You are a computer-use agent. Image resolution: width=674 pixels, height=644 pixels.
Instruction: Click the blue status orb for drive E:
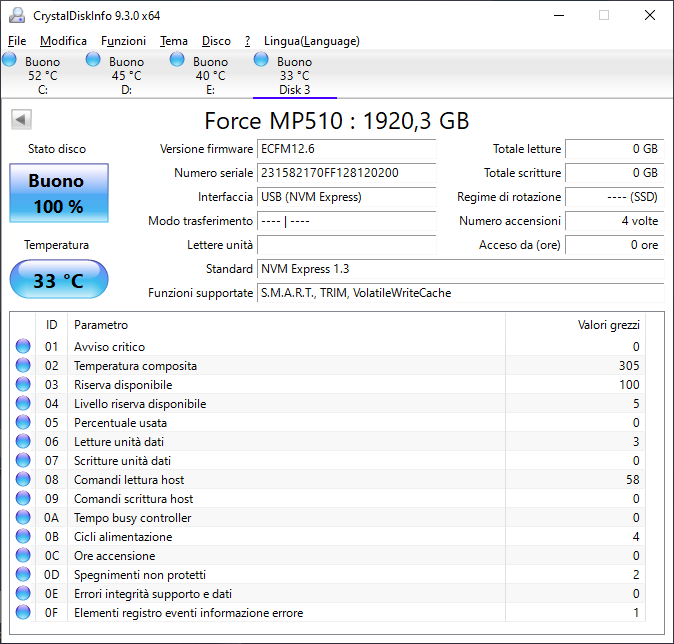177,59
